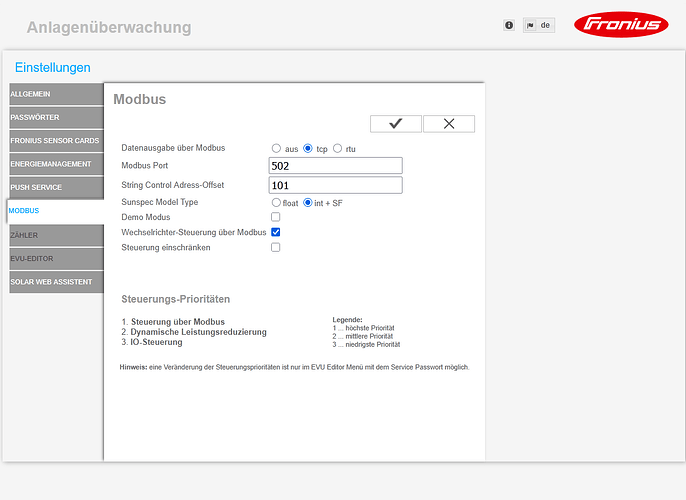Image resolution: width=686 pixels, height=500 pixels.
Task: Select the MODBUS tab
Action: coord(56,211)
